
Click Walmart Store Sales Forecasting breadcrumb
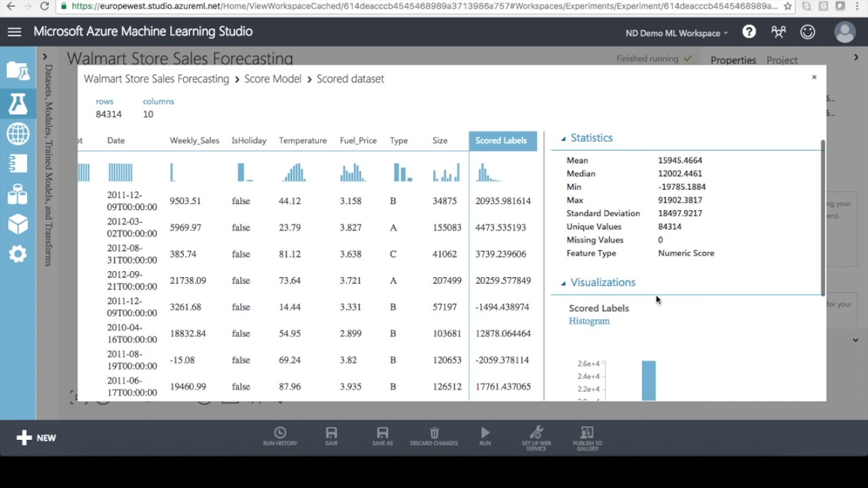(157, 79)
